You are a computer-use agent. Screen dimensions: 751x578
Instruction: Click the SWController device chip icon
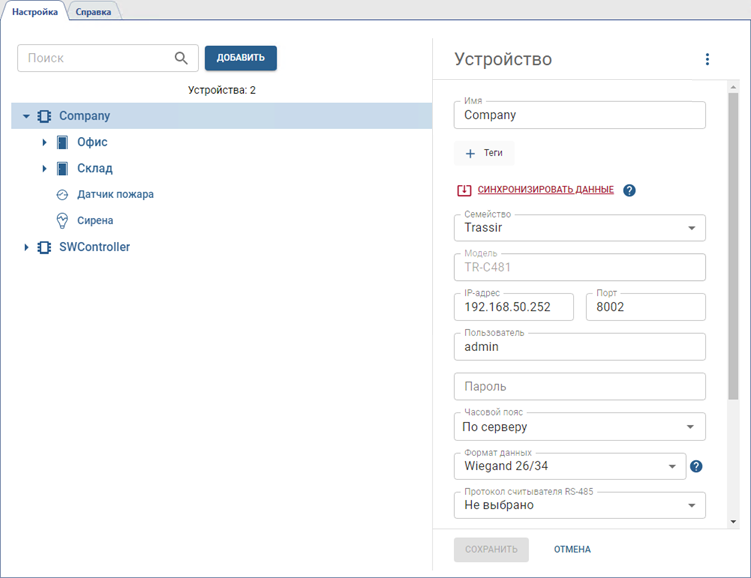click(x=44, y=247)
